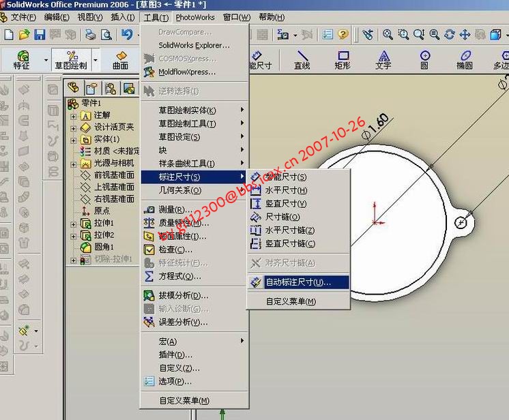The width and height of the screenshot is (509, 420).
Task: Select the Rectangle (矩形) sketch tool
Action: point(343,60)
